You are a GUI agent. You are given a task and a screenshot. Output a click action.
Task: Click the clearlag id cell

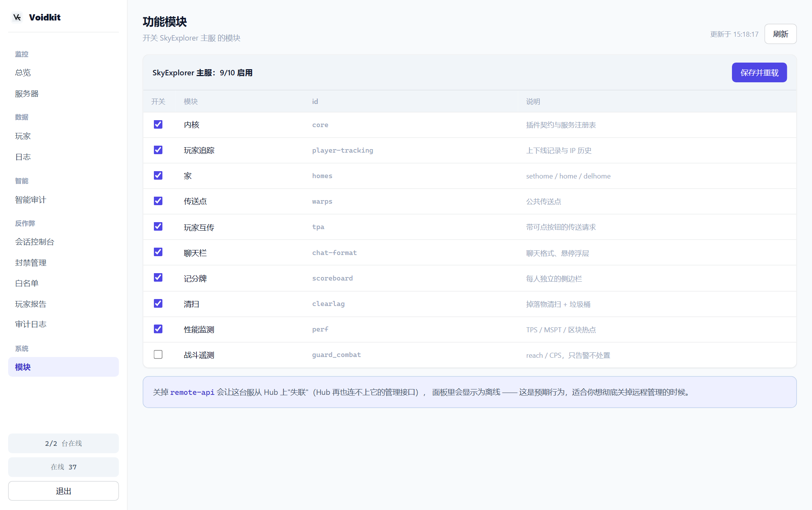[x=328, y=304]
